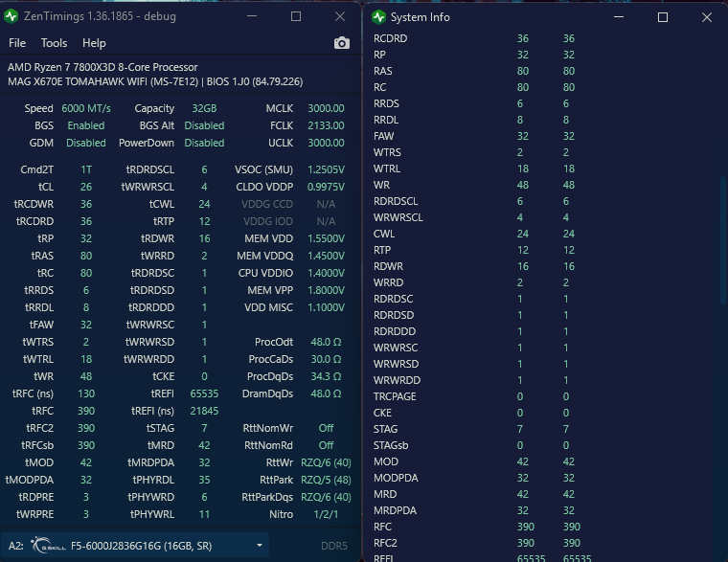Click the AMD Ryzen 7 7800X3D processor name
Screen dimensions: 728x562
pos(102,67)
